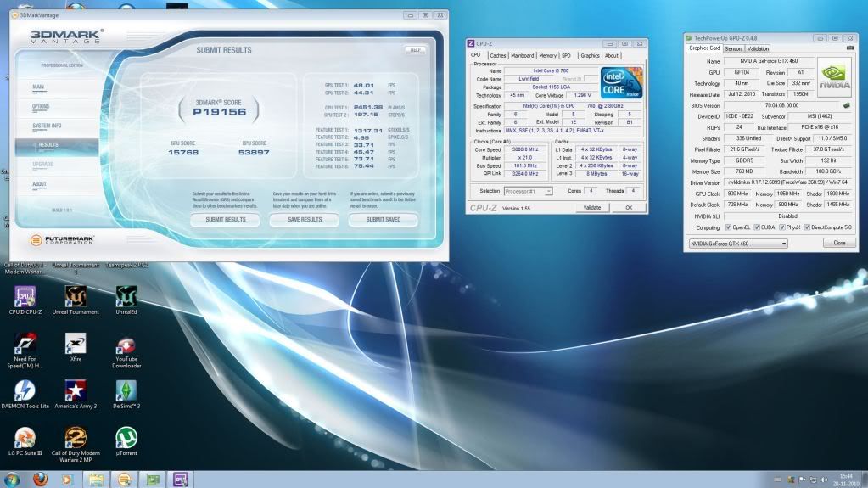Switch to GPU-Z taskbar button

pos(153,480)
